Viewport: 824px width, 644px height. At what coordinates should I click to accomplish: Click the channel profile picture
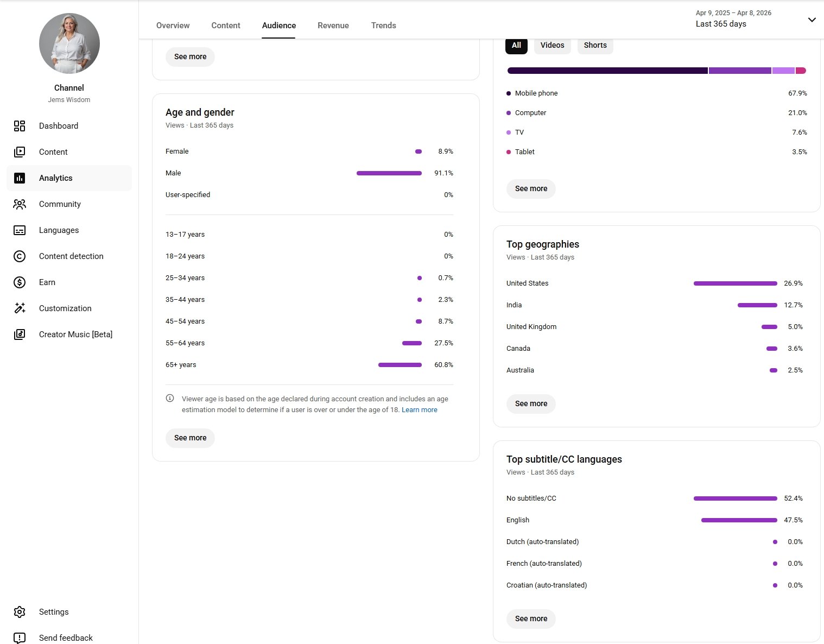[69, 43]
